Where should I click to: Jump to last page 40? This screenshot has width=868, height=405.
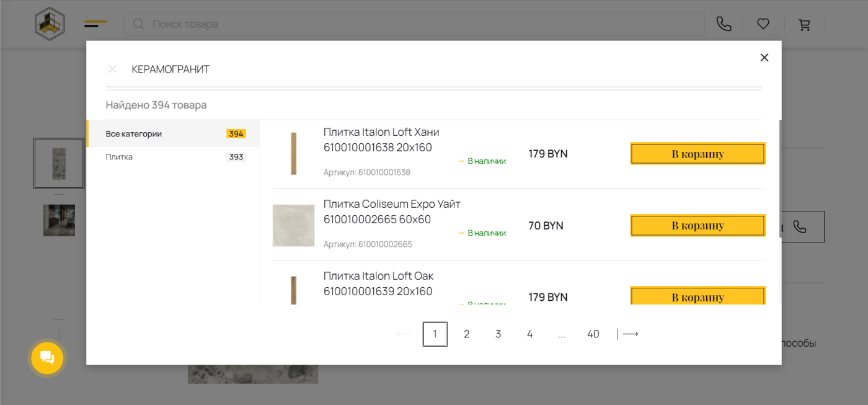(593, 334)
